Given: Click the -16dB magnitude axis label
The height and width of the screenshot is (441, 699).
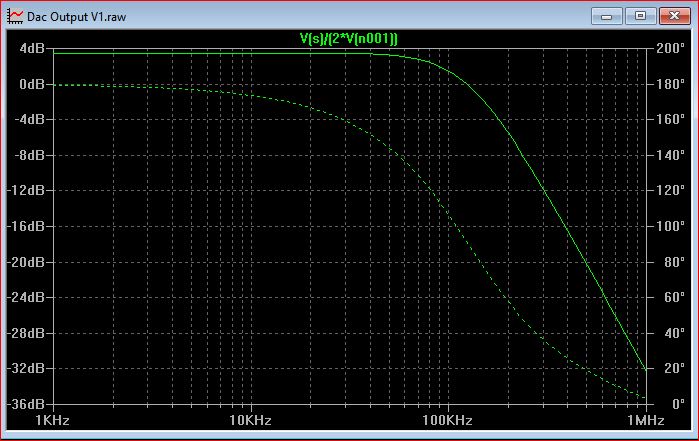Looking at the screenshot, I should click(26, 226).
